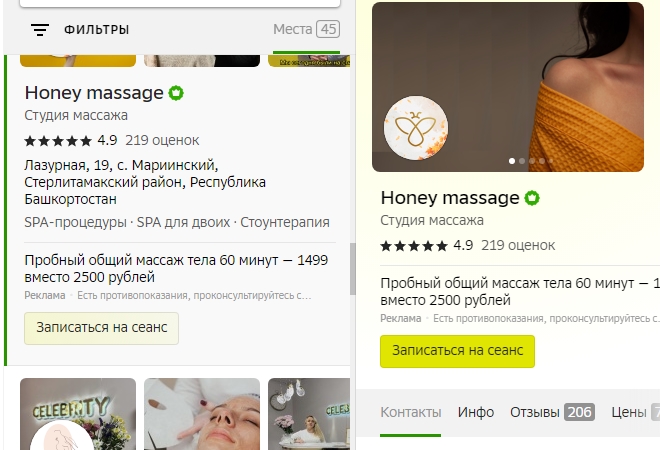Click the yellow Записаться на сеанс button
Image resolution: width=660 pixels, height=450 pixels.
coord(458,351)
